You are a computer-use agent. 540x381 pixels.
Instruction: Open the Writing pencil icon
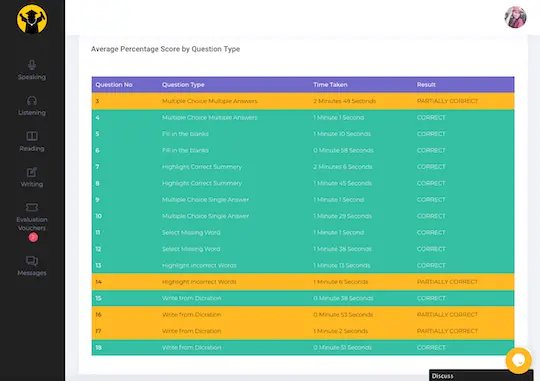click(32, 172)
